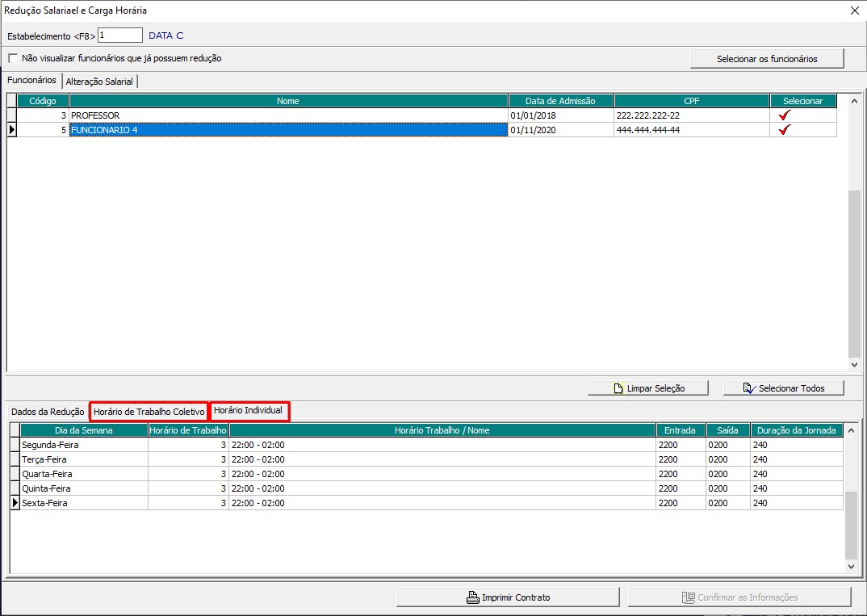This screenshot has height=616, width=867.
Task: Click the DATA C establishment label
Action: tap(165, 36)
